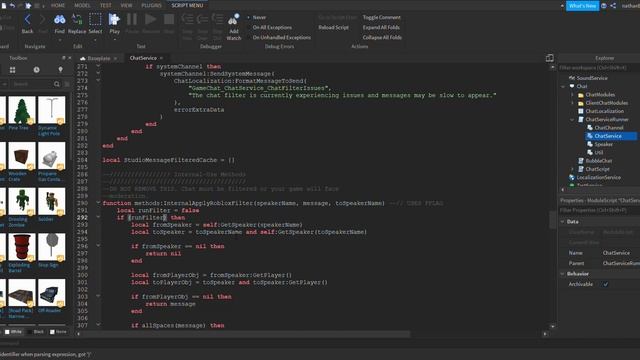Select the None background option in Toolbox
640x360 pixels.
pos(58,332)
